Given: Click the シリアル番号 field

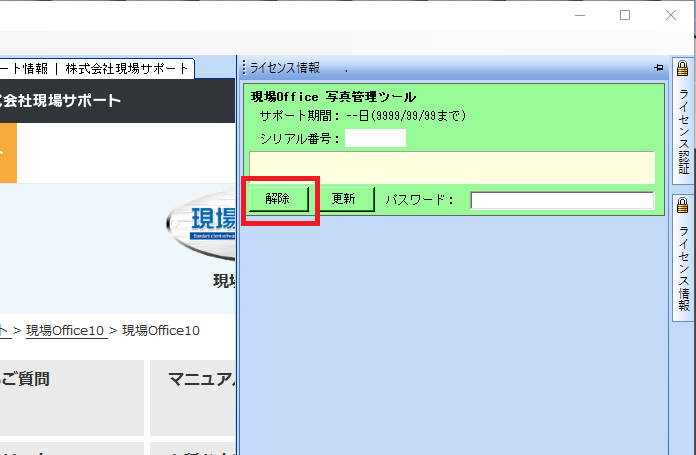Looking at the screenshot, I should [375, 138].
